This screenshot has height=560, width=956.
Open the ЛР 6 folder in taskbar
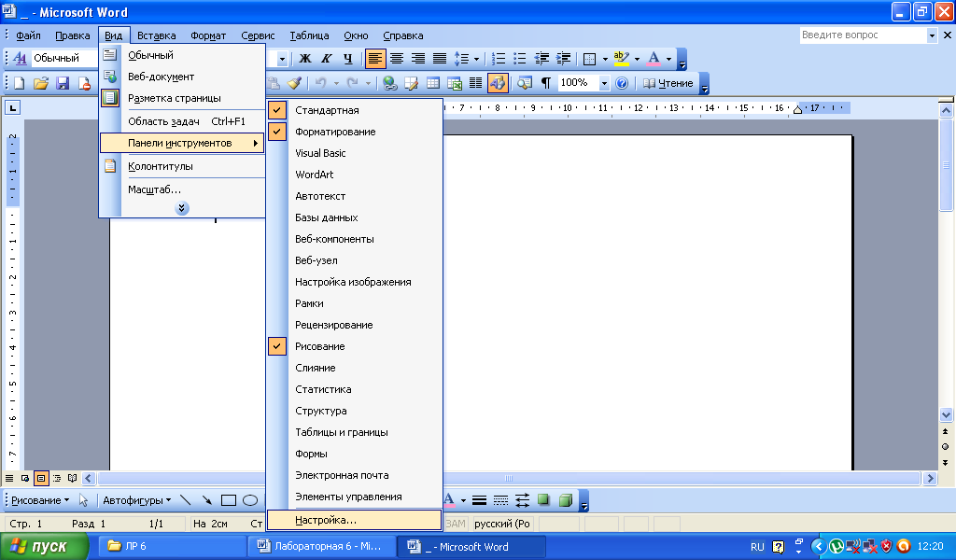point(172,547)
